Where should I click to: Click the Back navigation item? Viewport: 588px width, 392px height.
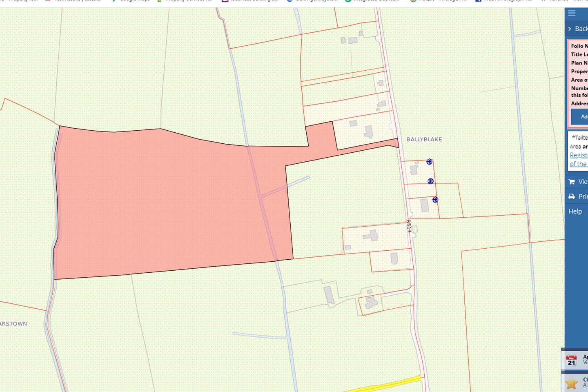(581, 29)
